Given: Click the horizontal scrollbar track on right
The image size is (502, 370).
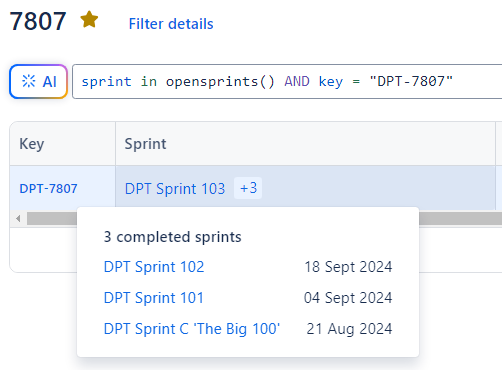Looking at the screenshot, I should click(460, 219).
